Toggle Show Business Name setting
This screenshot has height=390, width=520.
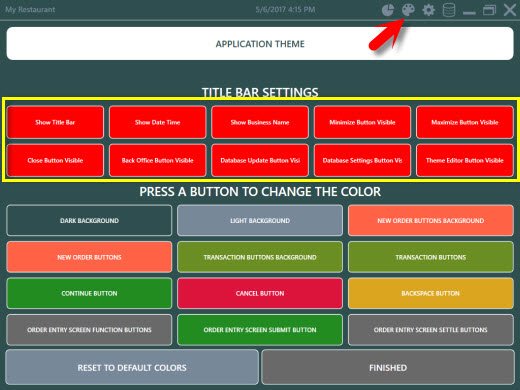coord(260,122)
